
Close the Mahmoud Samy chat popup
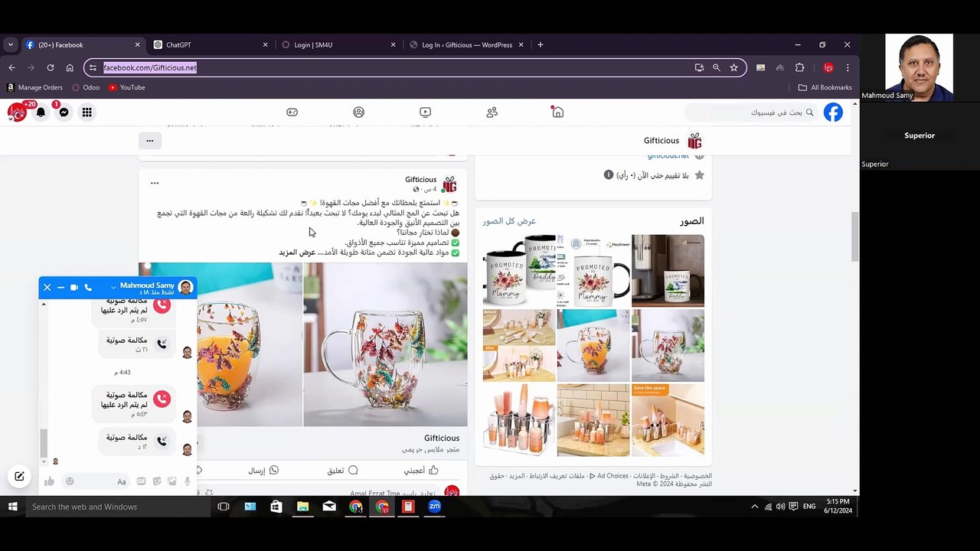[47, 288]
